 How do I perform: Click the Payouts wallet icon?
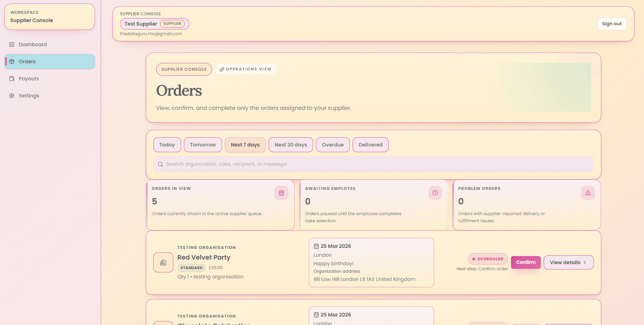12,79
